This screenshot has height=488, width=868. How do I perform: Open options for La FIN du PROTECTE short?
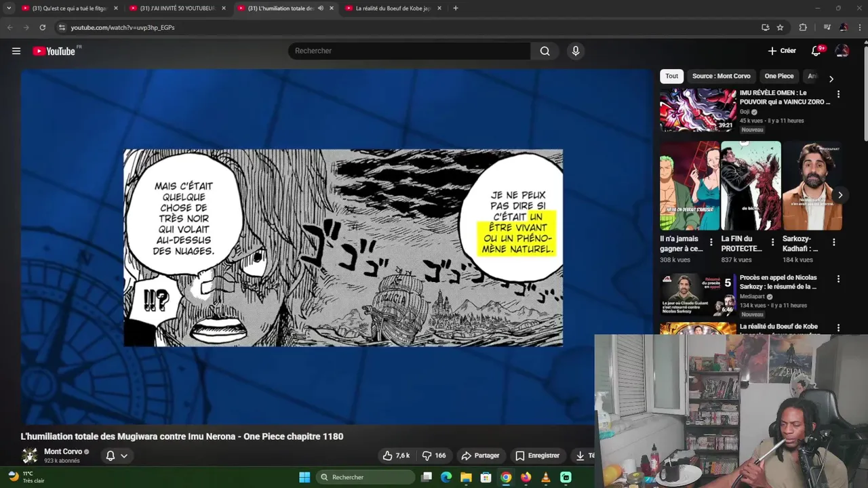coord(772,242)
